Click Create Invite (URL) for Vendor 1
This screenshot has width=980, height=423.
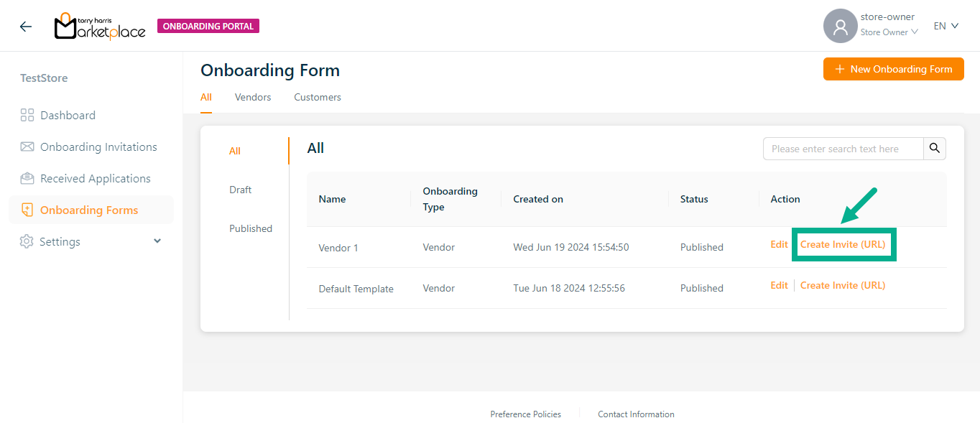click(x=843, y=245)
